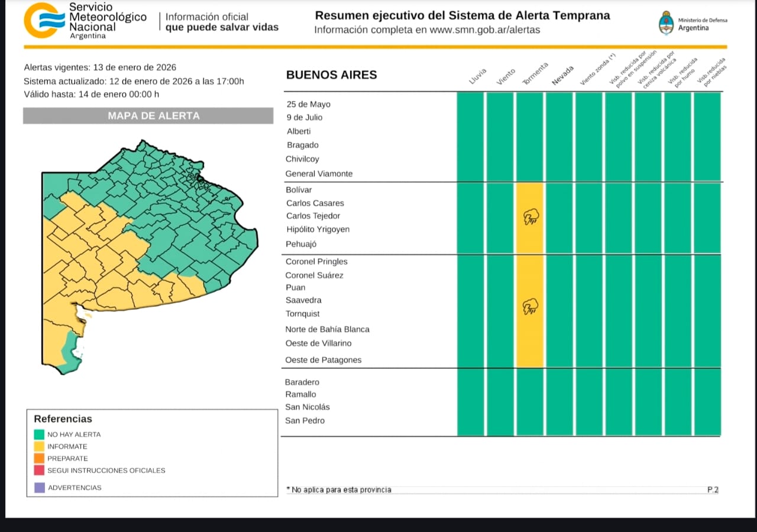
Task: Click the Nevada column header
Action: (x=562, y=76)
